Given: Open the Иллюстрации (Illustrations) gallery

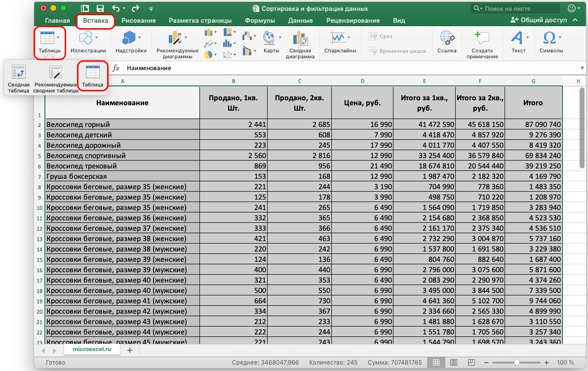Looking at the screenshot, I should coord(88,42).
